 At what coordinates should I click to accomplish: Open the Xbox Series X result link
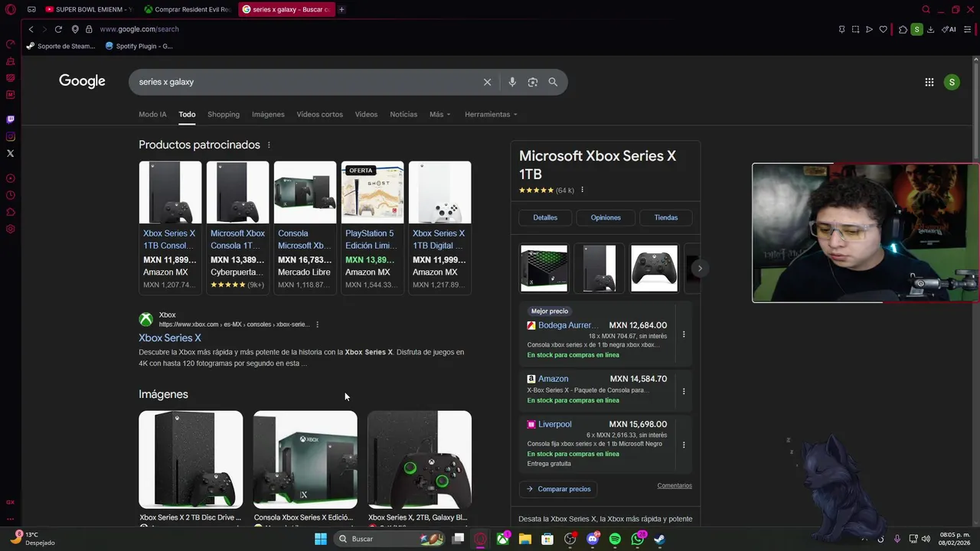170,337
